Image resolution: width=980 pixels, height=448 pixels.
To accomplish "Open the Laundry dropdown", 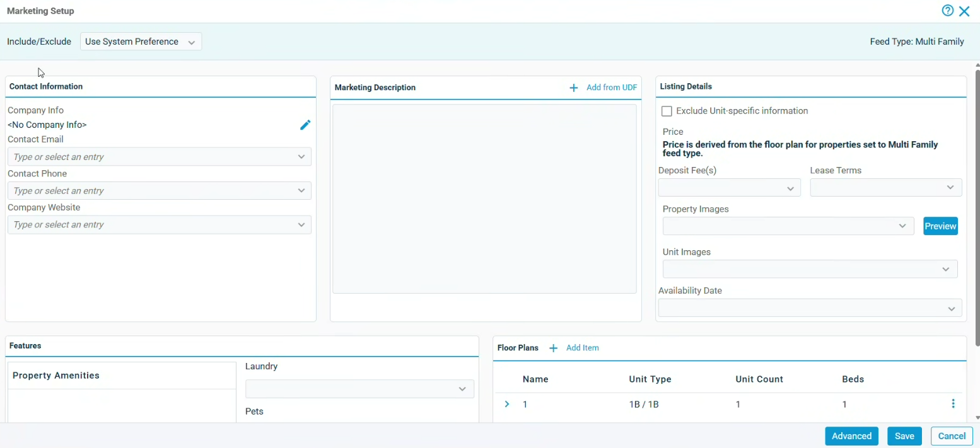I will pyautogui.click(x=359, y=389).
